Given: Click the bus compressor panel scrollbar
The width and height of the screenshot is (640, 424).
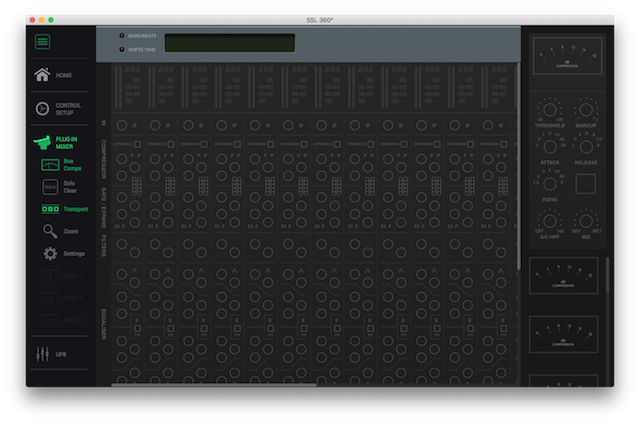Looking at the screenshot, I should click(607, 275).
